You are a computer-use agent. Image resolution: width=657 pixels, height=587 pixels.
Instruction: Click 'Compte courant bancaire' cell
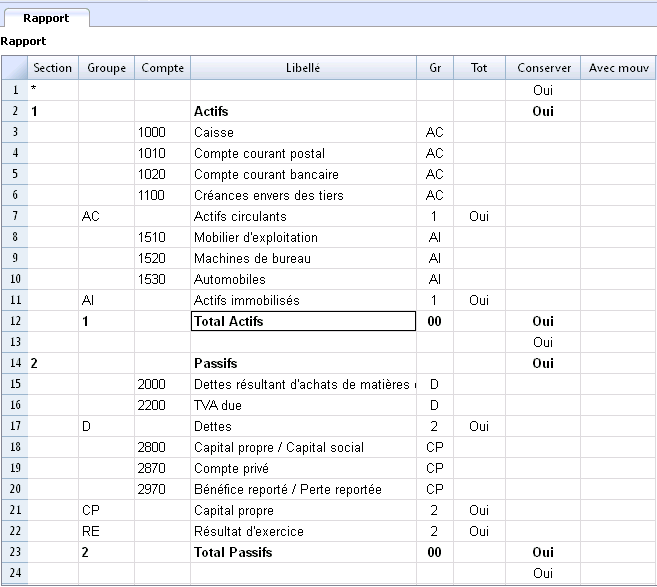coord(303,174)
